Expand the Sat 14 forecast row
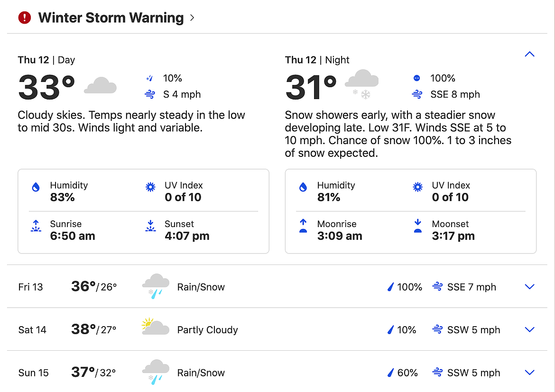The width and height of the screenshot is (555, 392). tap(529, 330)
